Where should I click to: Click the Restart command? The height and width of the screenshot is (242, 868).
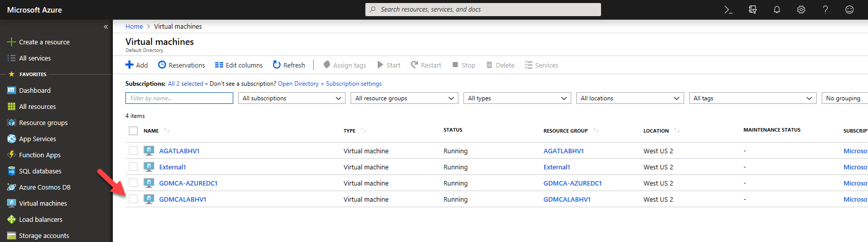point(426,65)
